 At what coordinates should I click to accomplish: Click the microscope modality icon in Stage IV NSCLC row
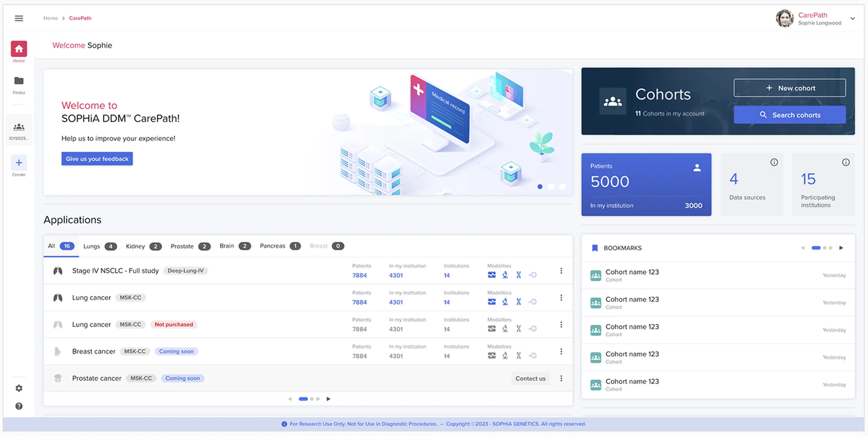505,275
